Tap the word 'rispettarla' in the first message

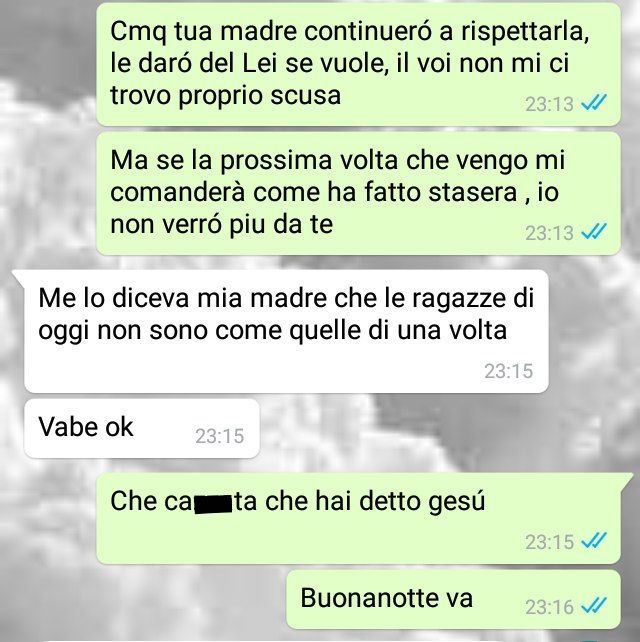(x=525, y=34)
